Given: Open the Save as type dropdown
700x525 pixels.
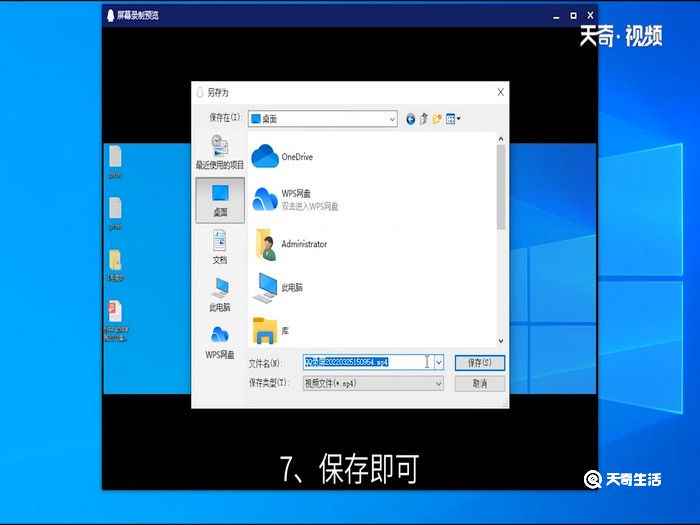Looking at the screenshot, I should (x=373, y=383).
